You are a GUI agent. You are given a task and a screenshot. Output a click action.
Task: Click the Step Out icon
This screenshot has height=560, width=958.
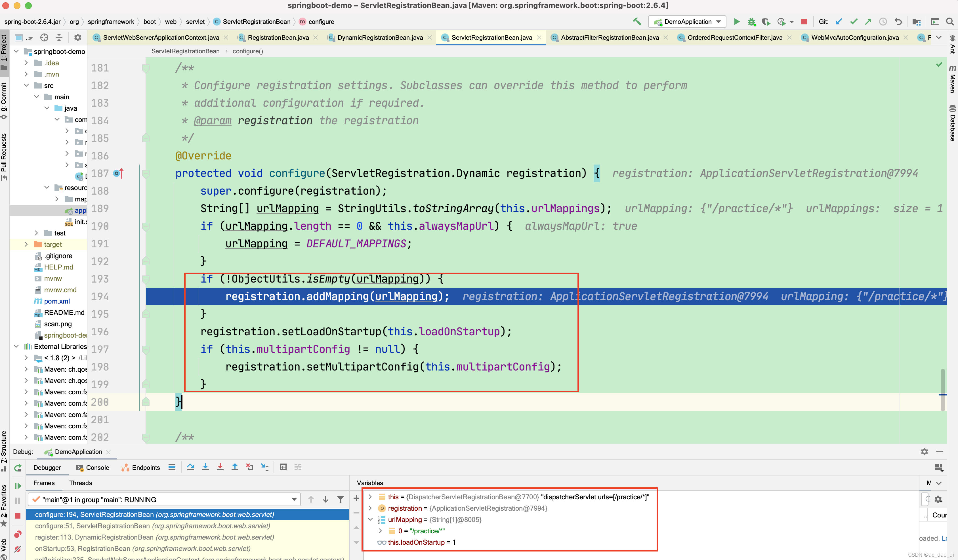(x=235, y=467)
